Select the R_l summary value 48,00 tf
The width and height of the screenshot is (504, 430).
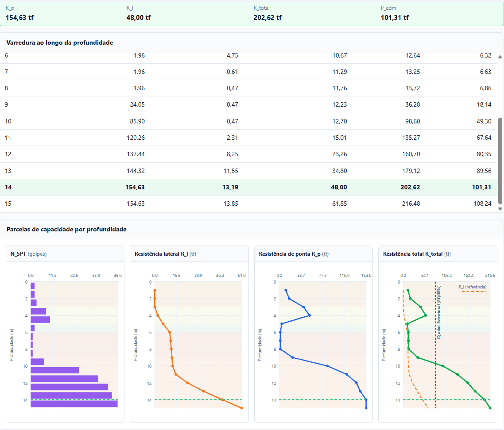click(x=139, y=18)
